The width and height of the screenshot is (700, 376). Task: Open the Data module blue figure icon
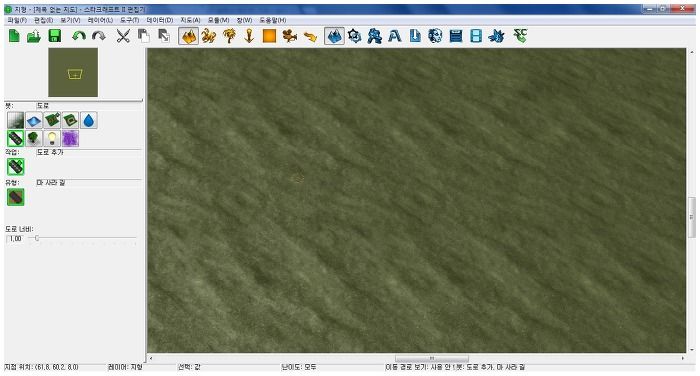(375, 36)
